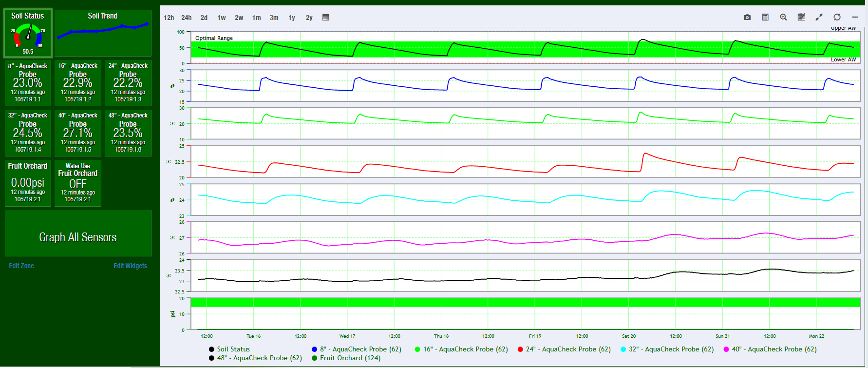The width and height of the screenshot is (868, 368).
Task: Click the Tue 16 axis label
Action: tap(253, 336)
